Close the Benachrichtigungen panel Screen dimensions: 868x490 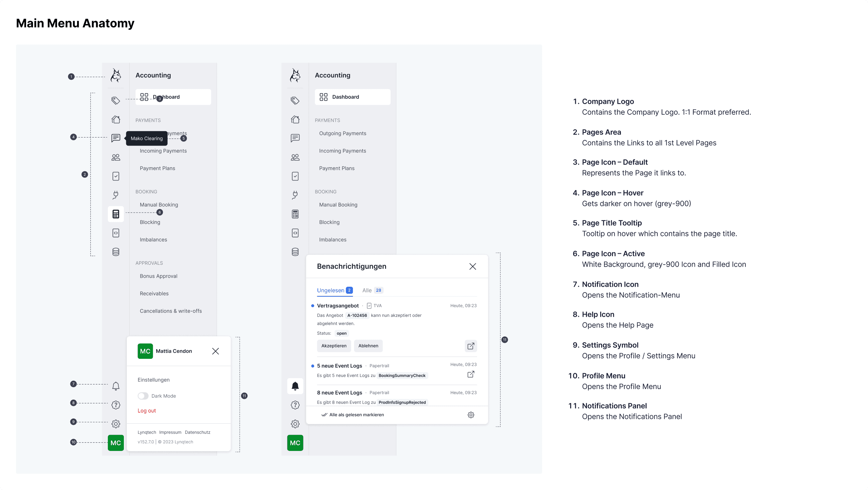[472, 267]
